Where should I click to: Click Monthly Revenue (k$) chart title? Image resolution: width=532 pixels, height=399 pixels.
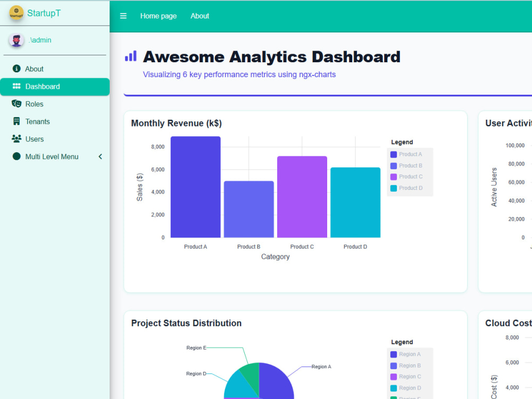177,123
